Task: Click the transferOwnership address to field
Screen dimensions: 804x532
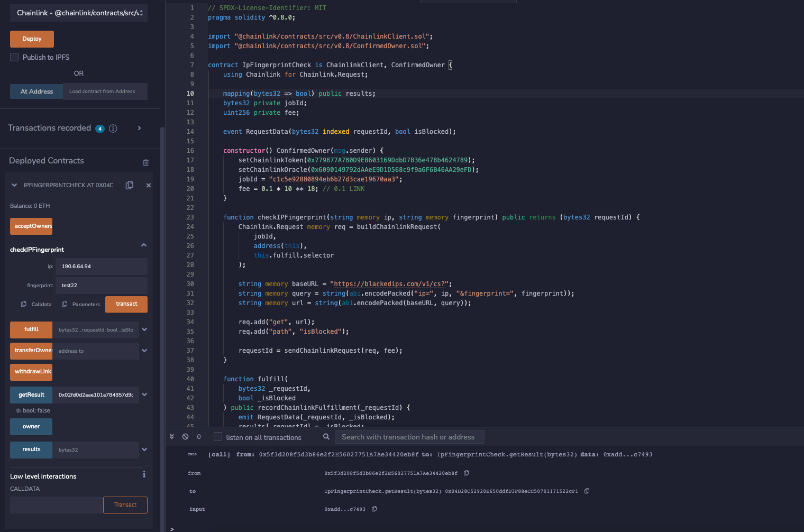Action: pyautogui.click(x=96, y=351)
